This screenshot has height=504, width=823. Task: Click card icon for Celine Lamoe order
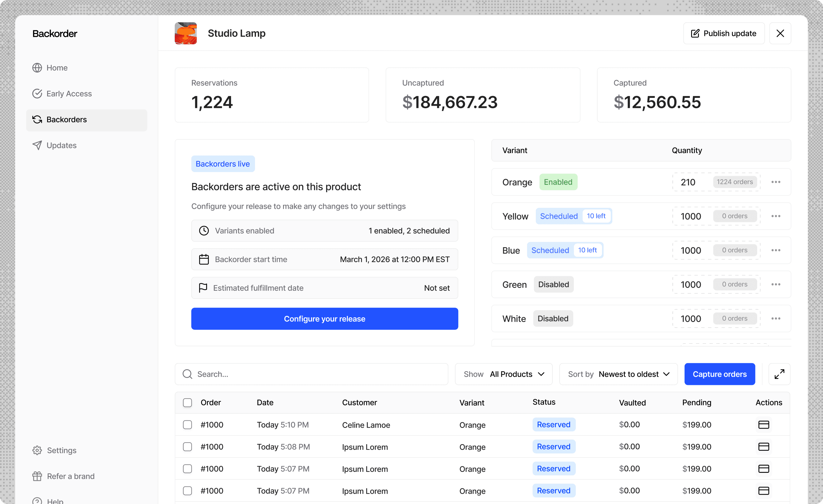(x=763, y=425)
